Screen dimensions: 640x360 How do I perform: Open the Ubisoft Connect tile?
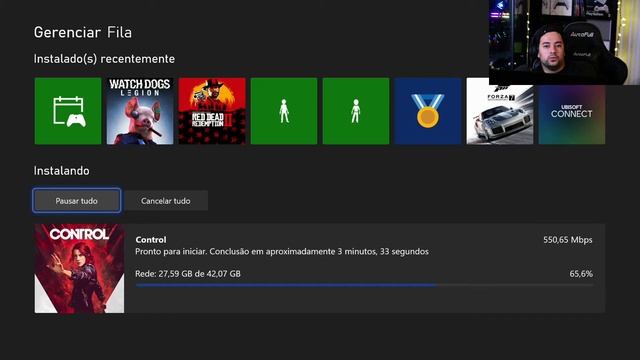(572, 114)
